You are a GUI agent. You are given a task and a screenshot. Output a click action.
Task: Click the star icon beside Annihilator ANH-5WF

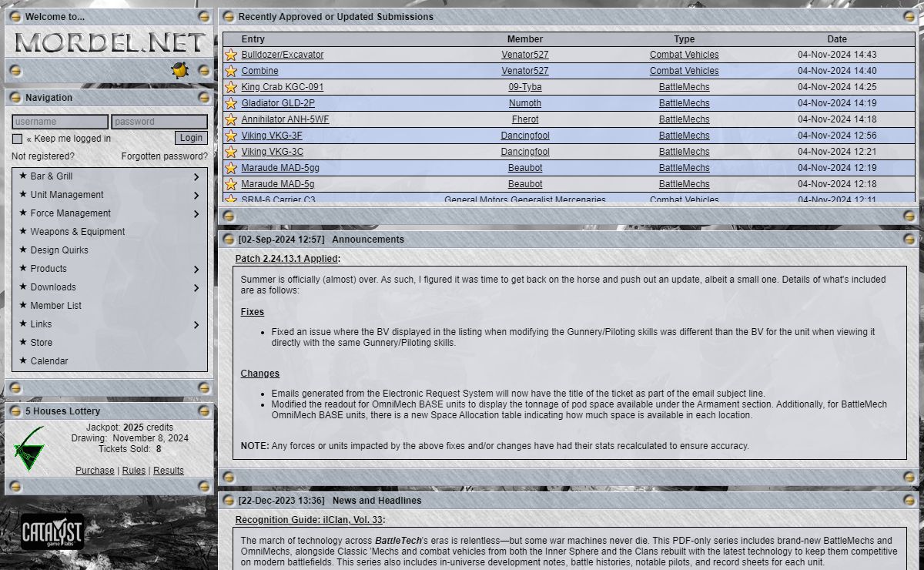coord(230,119)
